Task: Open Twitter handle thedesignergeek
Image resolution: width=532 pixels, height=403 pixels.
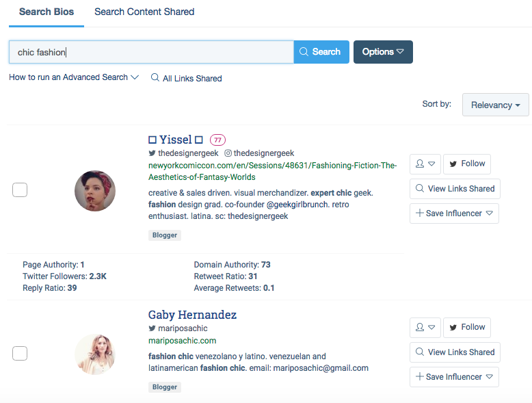Action: tap(188, 153)
